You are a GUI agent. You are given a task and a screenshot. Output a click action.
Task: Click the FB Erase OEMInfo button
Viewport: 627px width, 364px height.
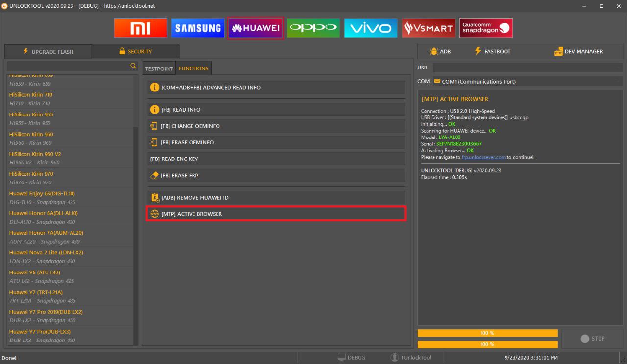276,142
